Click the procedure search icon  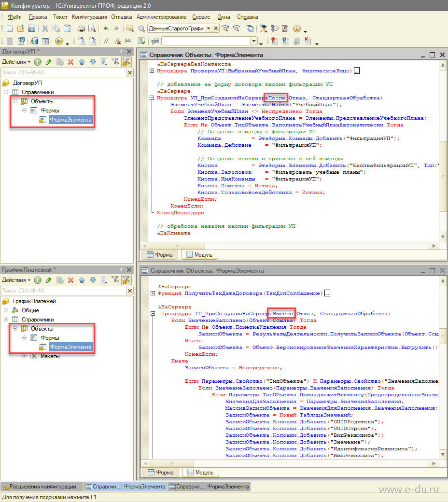[155, 41]
